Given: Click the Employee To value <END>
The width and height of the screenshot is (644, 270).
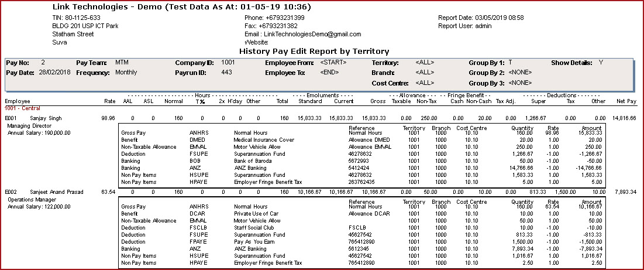Looking at the screenshot, I should click(x=329, y=72).
